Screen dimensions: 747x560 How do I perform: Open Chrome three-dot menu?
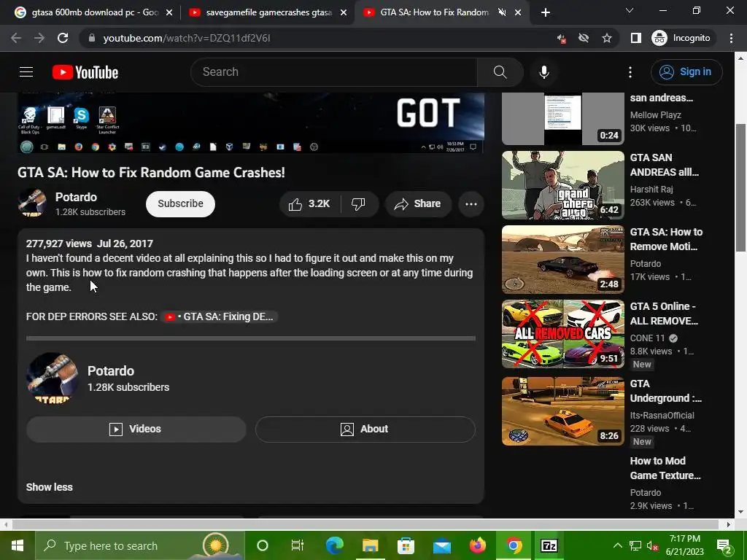[731, 38]
